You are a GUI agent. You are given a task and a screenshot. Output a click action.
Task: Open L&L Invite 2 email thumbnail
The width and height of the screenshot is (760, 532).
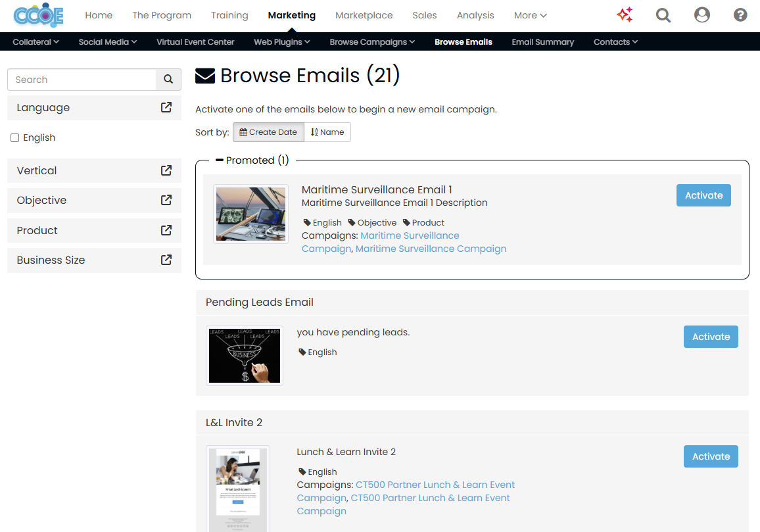pos(237,489)
